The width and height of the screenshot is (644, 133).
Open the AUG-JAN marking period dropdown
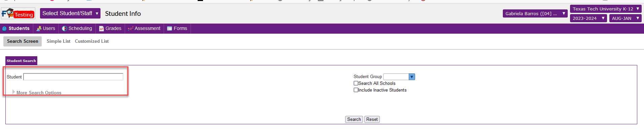click(625, 19)
